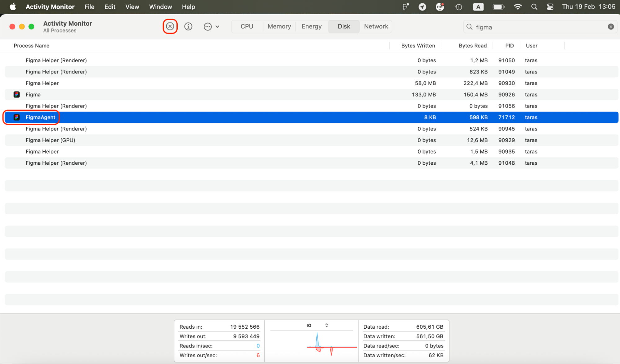The width and height of the screenshot is (620, 364).
Task: Click the battery status icon
Action: click(498, 7)
